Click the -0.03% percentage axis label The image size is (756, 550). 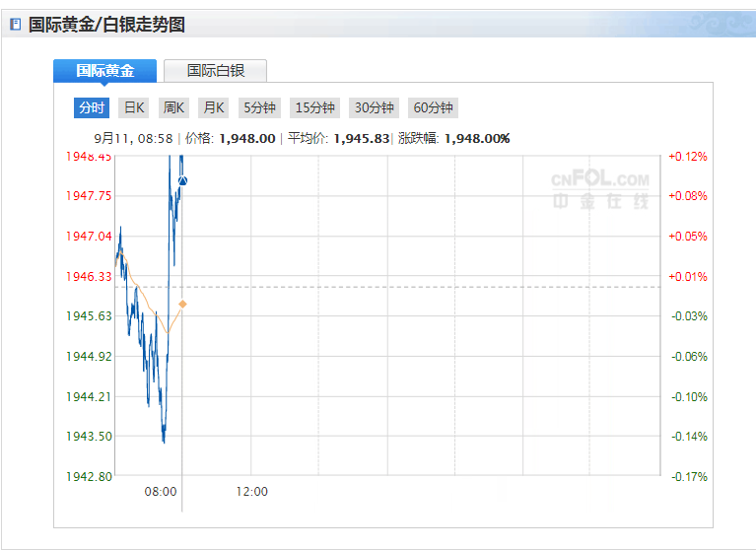pos(689,316)
